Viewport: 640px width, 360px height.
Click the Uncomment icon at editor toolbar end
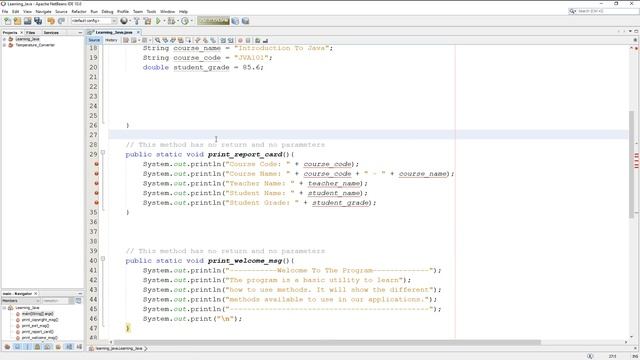(265, 40)
